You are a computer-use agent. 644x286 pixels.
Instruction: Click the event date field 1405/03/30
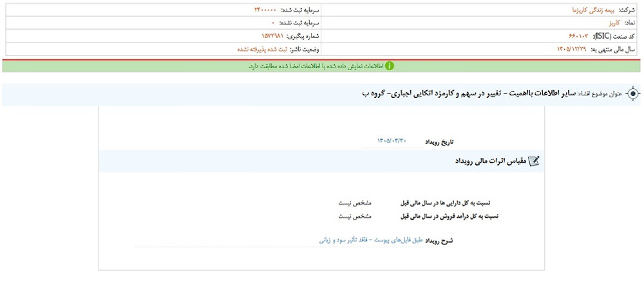[x=392, y=142]
